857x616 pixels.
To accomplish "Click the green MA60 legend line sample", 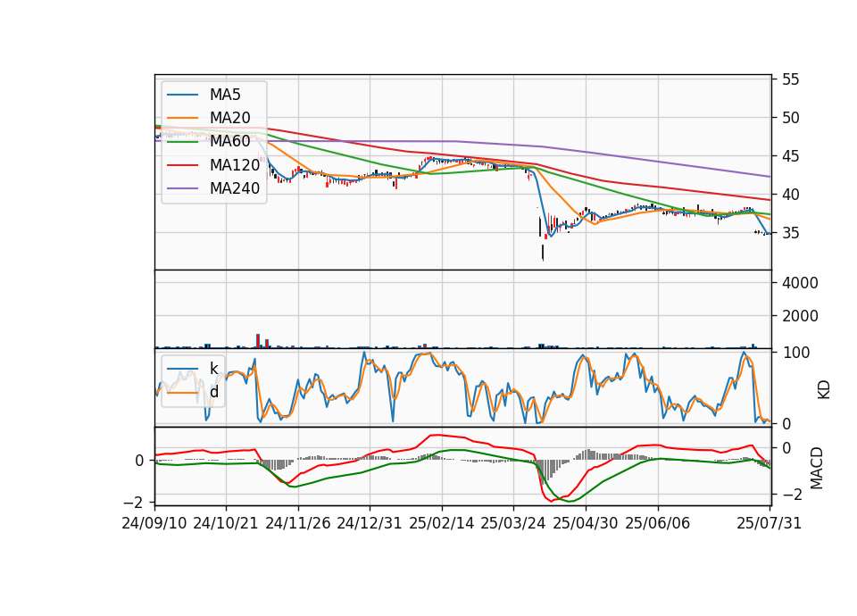I will (x=182, y=142).
